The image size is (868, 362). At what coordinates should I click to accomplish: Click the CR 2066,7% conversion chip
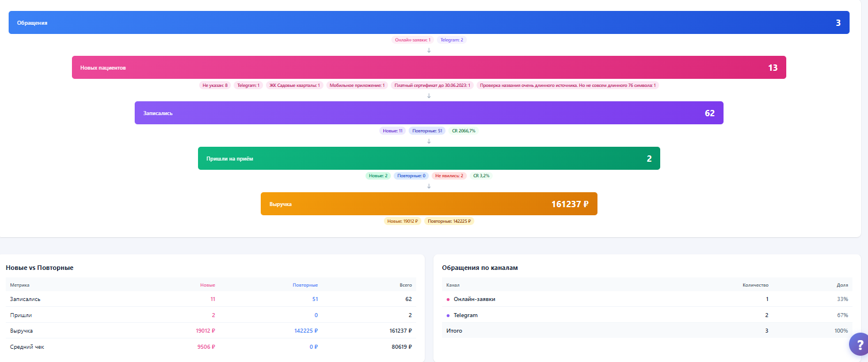pos(464,131)
